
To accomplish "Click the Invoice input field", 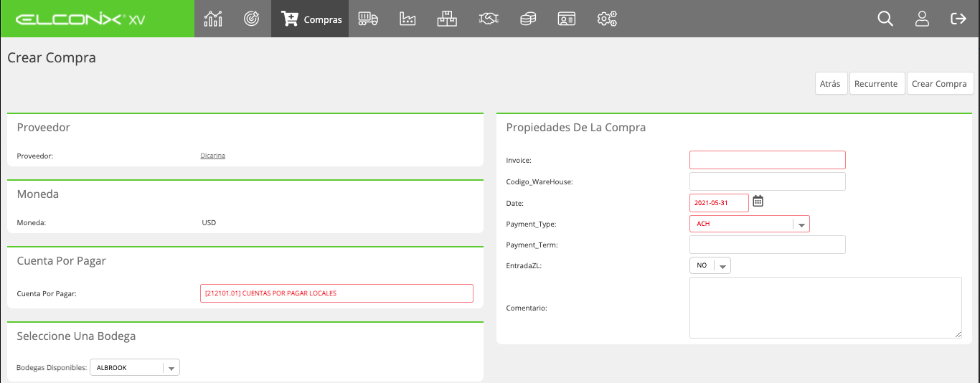I will [x=768, y=160].
